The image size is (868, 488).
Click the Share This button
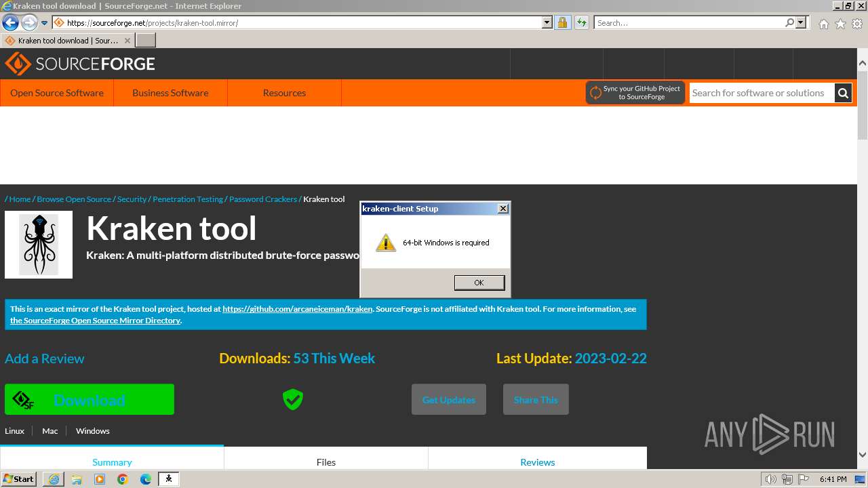(x=536, y=400)
